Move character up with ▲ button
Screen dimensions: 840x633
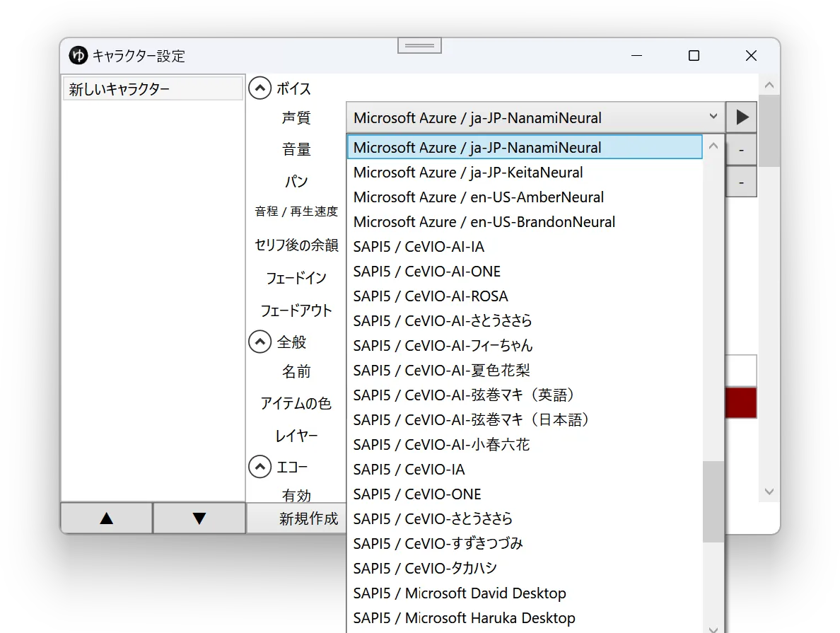pyautogui.click(x=107, y=518)
